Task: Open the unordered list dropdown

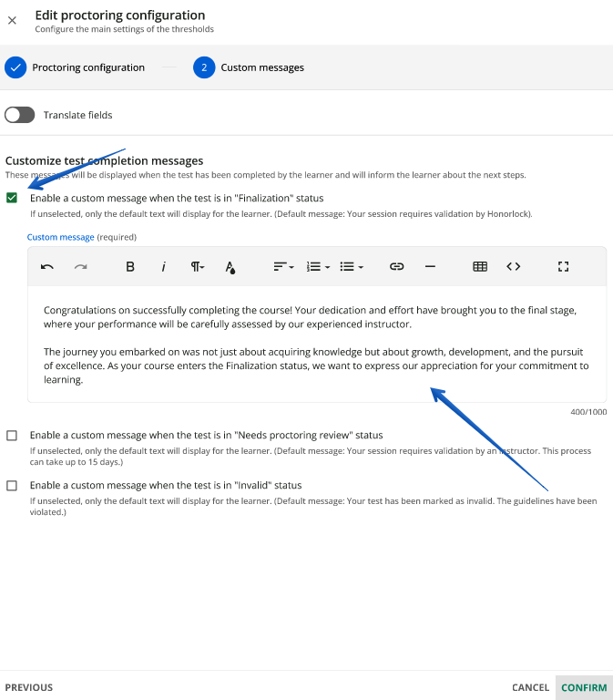Action: coord(352,267)
